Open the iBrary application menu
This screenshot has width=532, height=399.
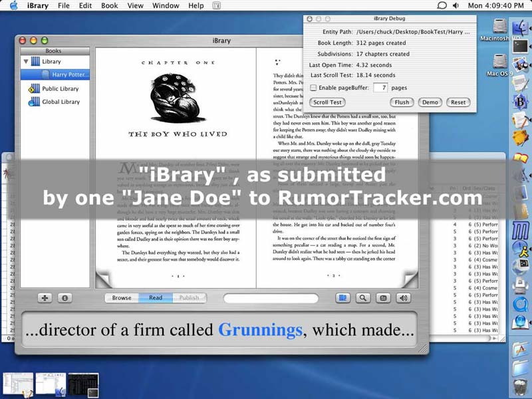point(38,6)
